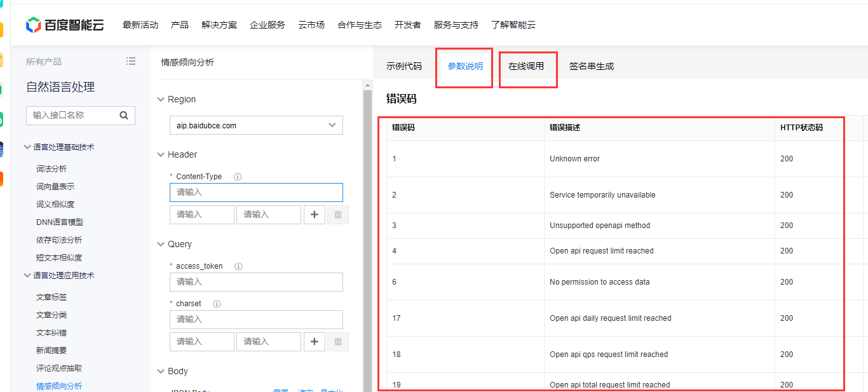Click the middle panel vertical scrollbar thumb

click(x=367, y=241)
